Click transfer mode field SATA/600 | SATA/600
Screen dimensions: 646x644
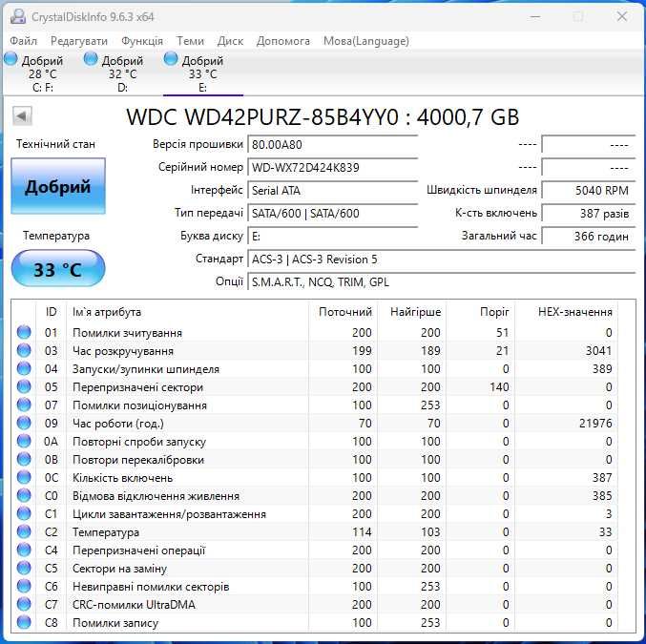coord(332,213)
